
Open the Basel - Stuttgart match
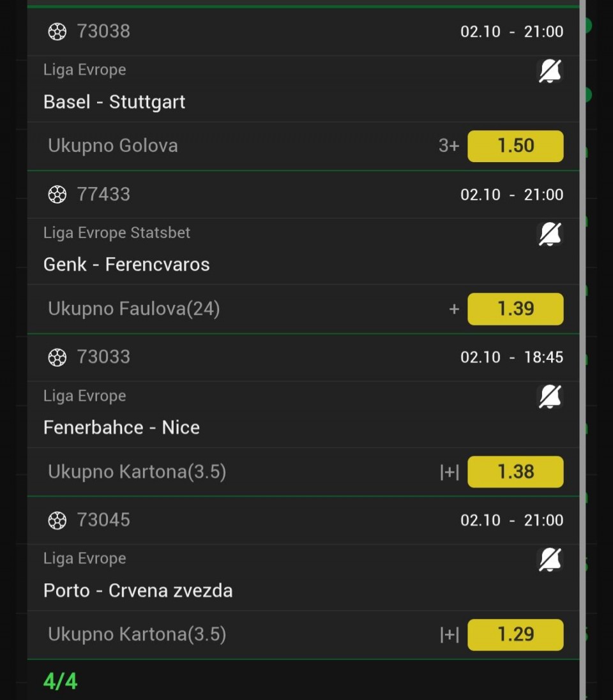click(x=114, y=102)
